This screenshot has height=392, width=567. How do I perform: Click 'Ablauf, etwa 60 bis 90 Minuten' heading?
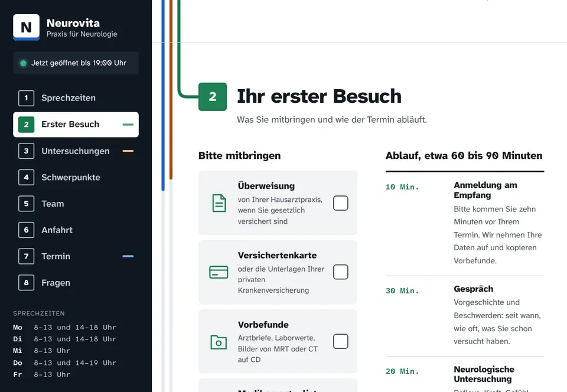464,156
